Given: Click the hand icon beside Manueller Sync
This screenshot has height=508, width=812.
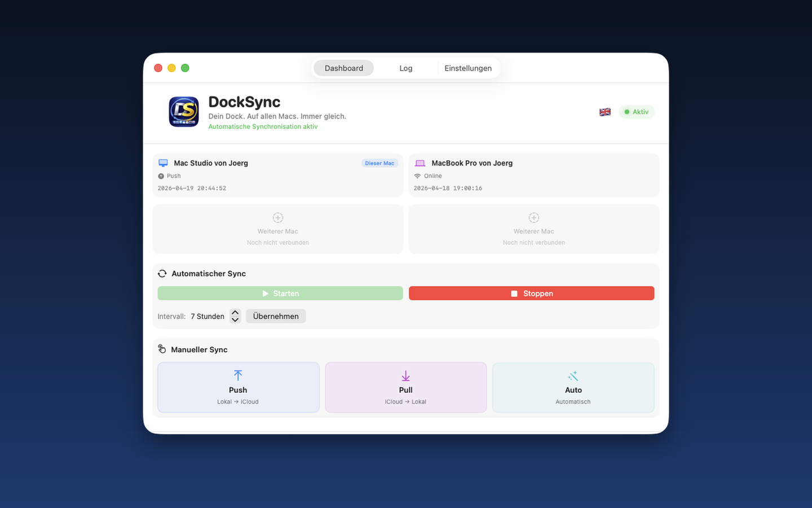Looking at the screenshot, I should (162, 349).
